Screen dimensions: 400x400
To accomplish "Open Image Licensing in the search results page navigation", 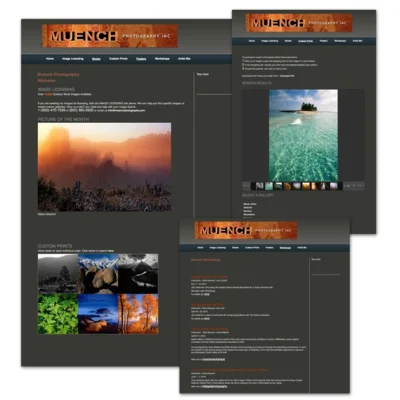I will 270,41.
